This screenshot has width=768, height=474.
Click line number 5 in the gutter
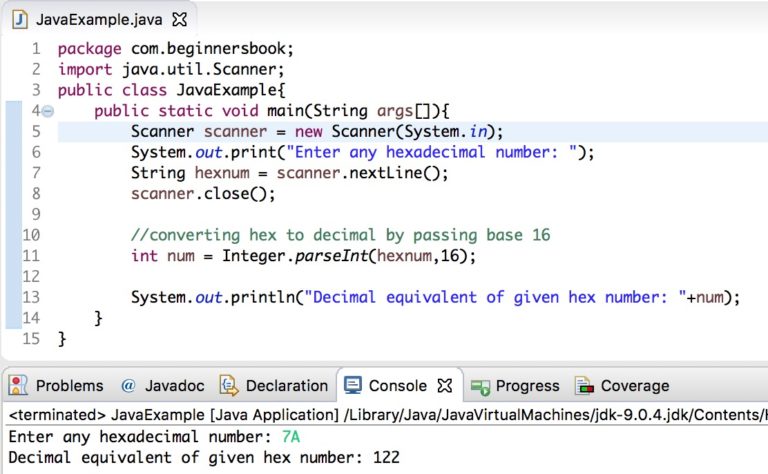(x=36, y=132)
